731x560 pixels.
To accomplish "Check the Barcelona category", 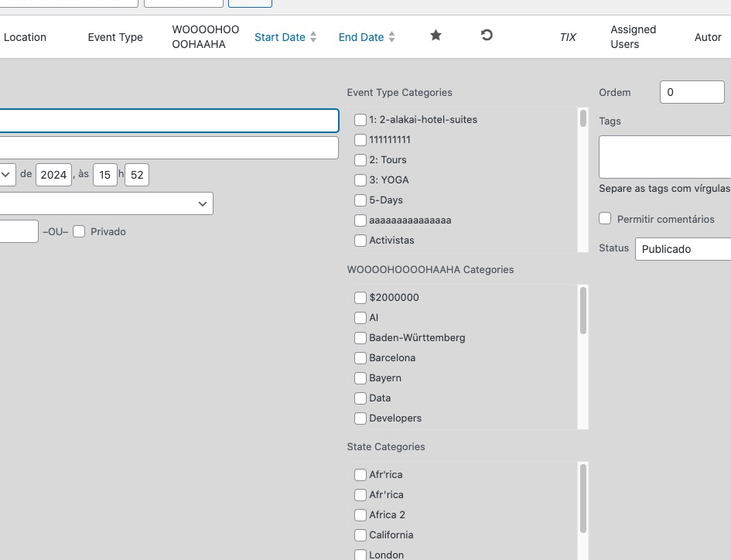I will 360,357.
